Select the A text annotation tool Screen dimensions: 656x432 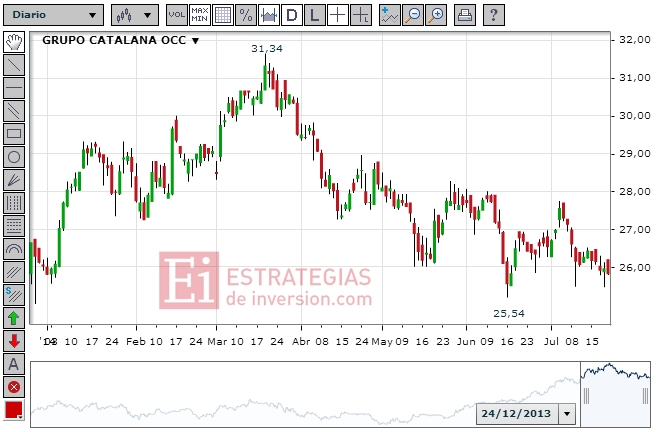point(14,364)
